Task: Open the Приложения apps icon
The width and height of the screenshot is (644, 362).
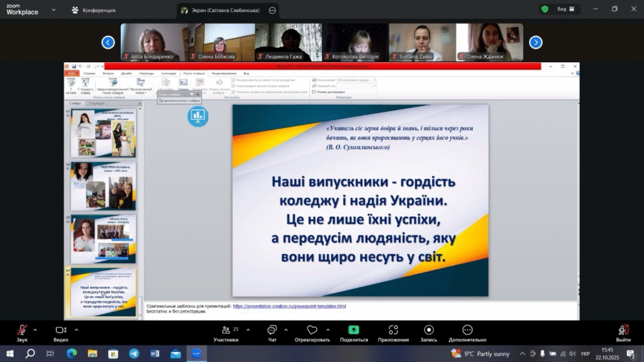Action: (393, 330)
